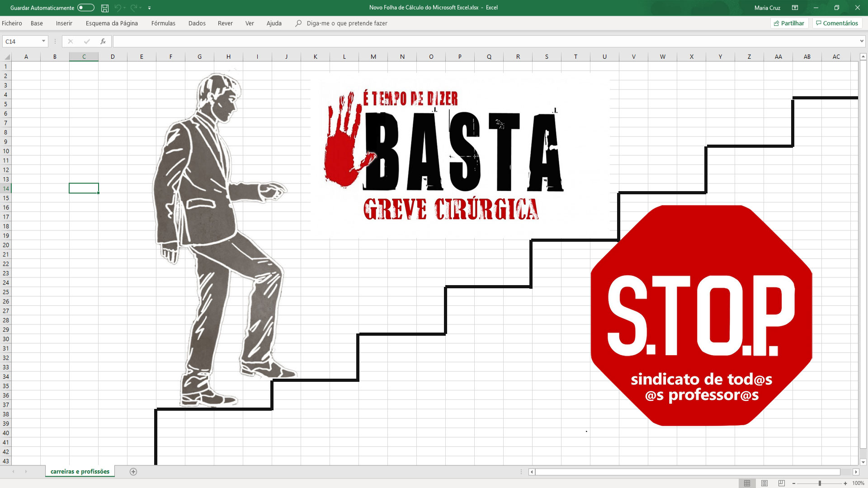Click the Select All corner triangle
The height and width of the screenshot is (488, 868).
7,56
